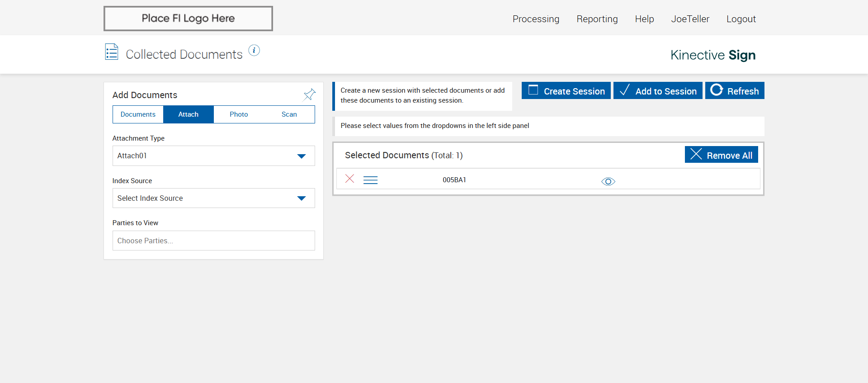Open the Attachment Type dropdown
Viewport: 868px width, 383px height.
coord(213,156)
